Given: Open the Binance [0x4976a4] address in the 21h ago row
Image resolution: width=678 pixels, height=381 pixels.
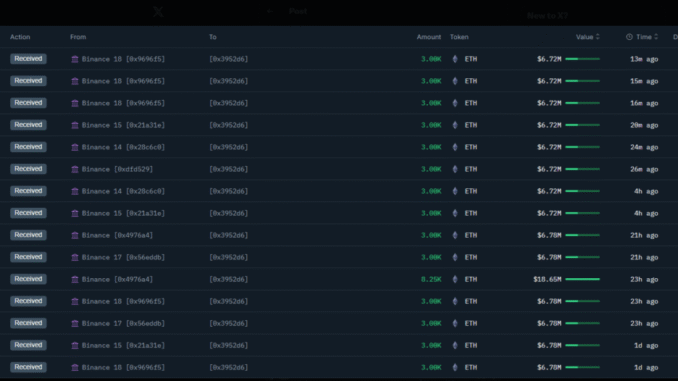Looking at the screenshot, I should tap(117, 236).
